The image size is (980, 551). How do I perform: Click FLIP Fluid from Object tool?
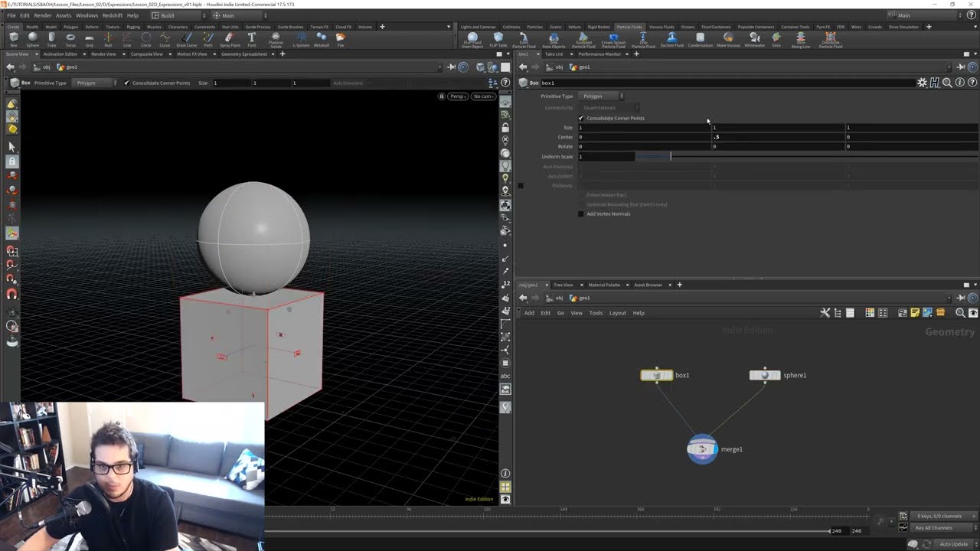click(472, 40)
